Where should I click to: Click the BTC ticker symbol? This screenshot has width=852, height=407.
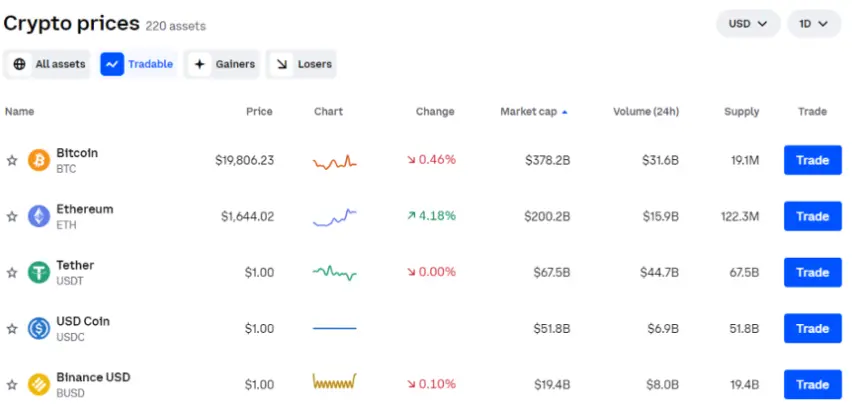tap(66, 169)
